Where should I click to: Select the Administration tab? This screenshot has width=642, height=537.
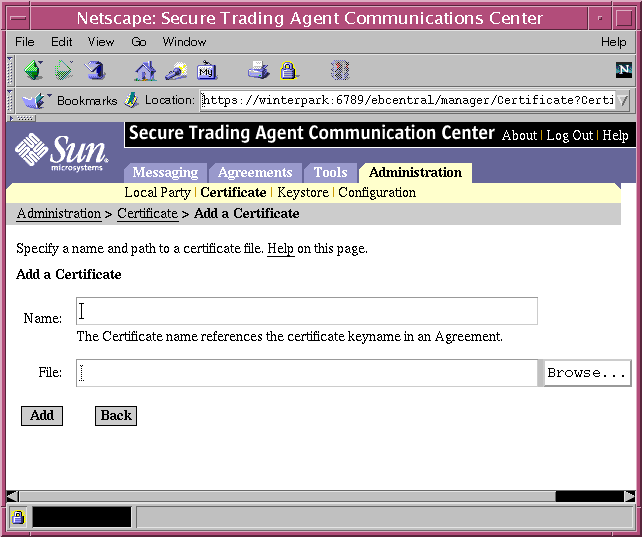tap(415, 172)
